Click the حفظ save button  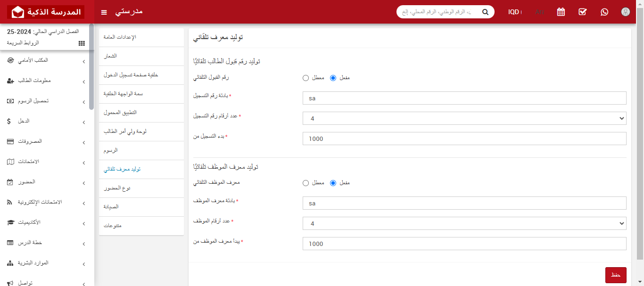pyautogui.click(x=616, y=275)
